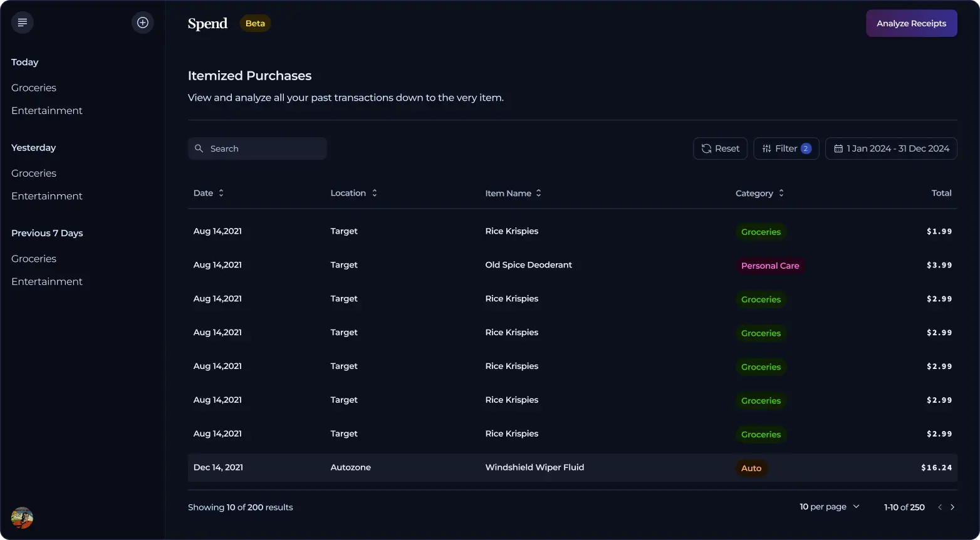Reset the applied filters
Screen dimensions: 980x540
click(720, 148)
